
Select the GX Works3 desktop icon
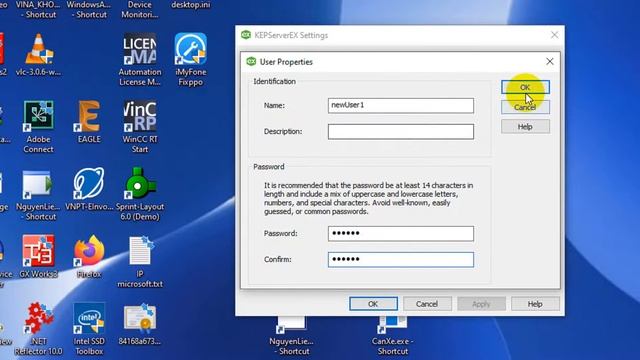click(38, 256)
